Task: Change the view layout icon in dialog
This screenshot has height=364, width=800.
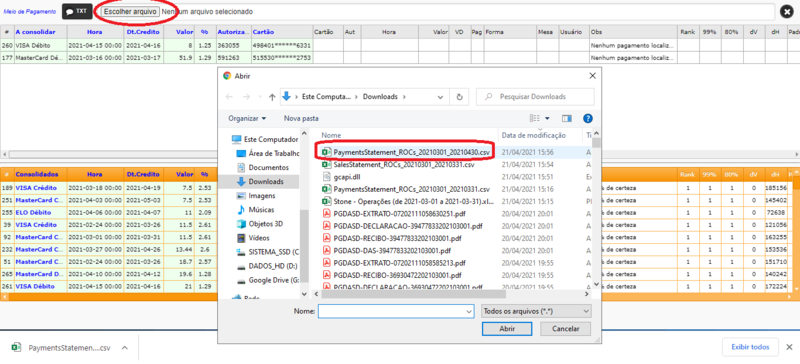Action: [535, 118]
